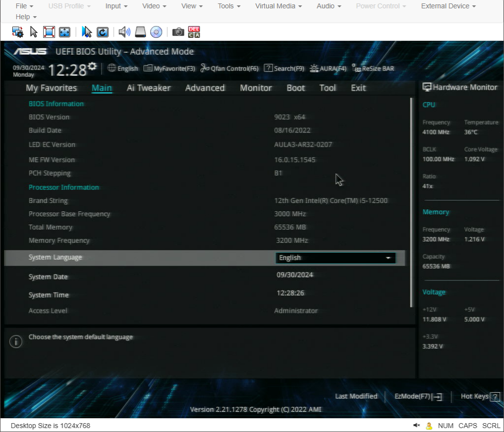Refresh the video screen via toolbar icon

click(102, 32)
